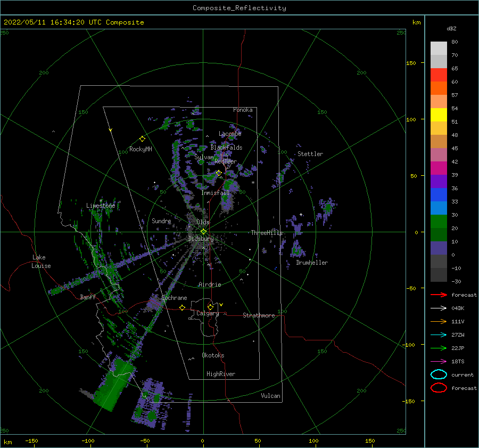Click the Sundre label
This screenshot has width=479, height=448.
pyautogui.click(x=161, y=221)
